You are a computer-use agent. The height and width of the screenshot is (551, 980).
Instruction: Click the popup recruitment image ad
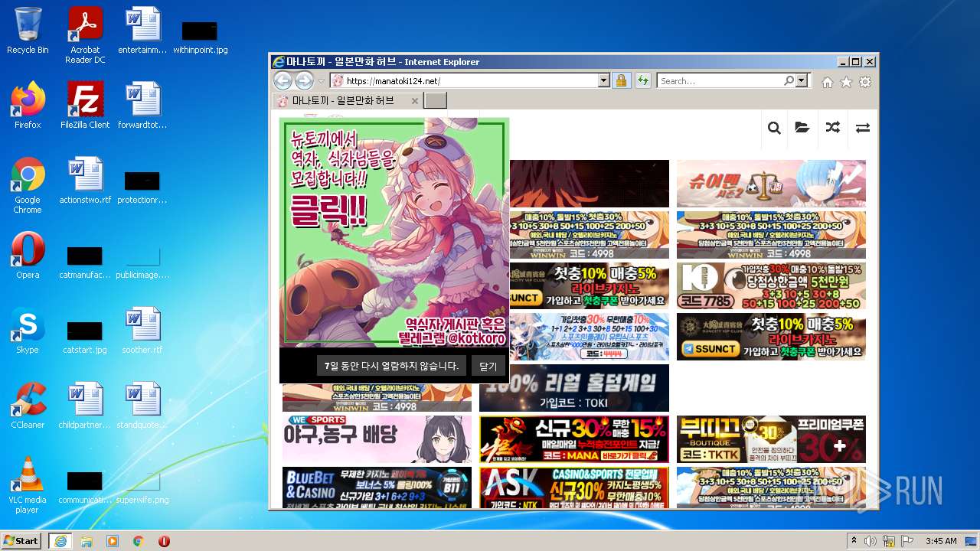click(394, 233)
